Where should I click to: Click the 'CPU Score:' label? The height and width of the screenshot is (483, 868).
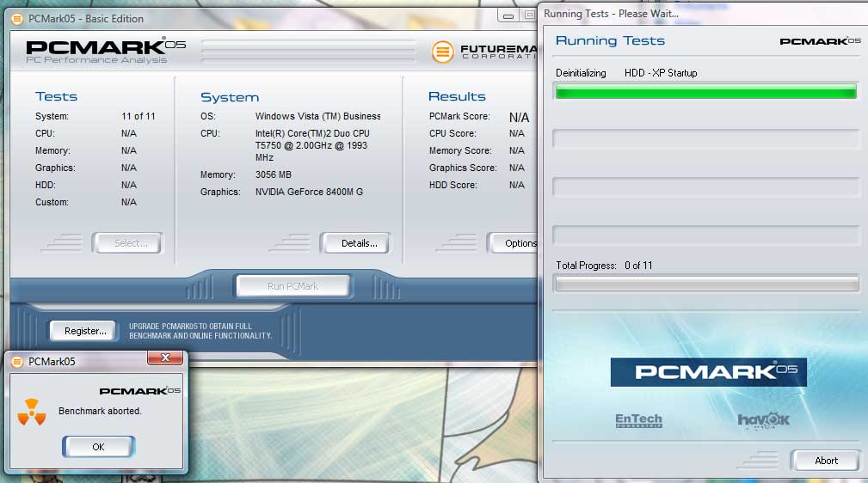[x=452, y=133]
